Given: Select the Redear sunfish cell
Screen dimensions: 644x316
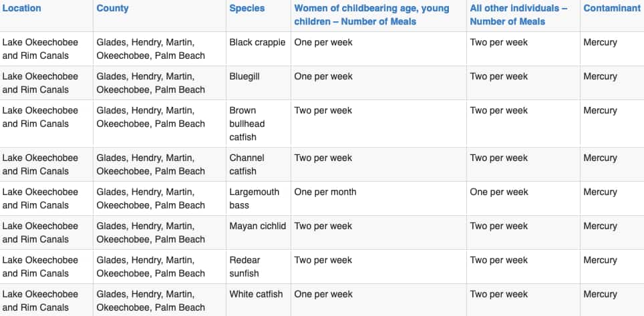Looking at the screenshot, I should pos(245,267).
